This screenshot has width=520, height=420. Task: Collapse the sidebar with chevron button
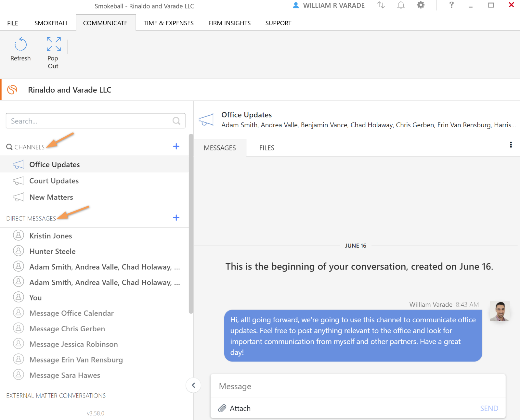[193, 385]
